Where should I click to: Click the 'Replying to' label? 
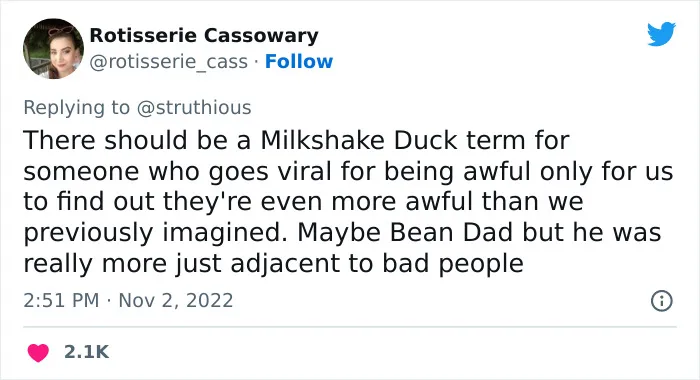click(x=76, y=108)
